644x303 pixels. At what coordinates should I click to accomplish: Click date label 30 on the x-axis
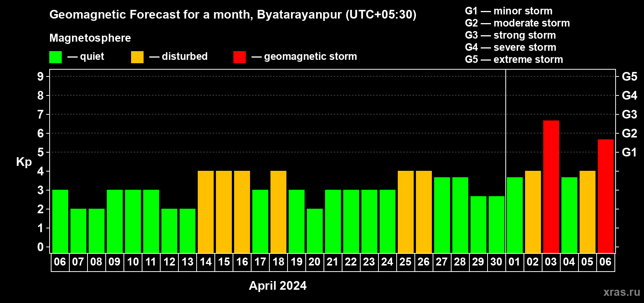pyautogui.click(x=496, y=262)
